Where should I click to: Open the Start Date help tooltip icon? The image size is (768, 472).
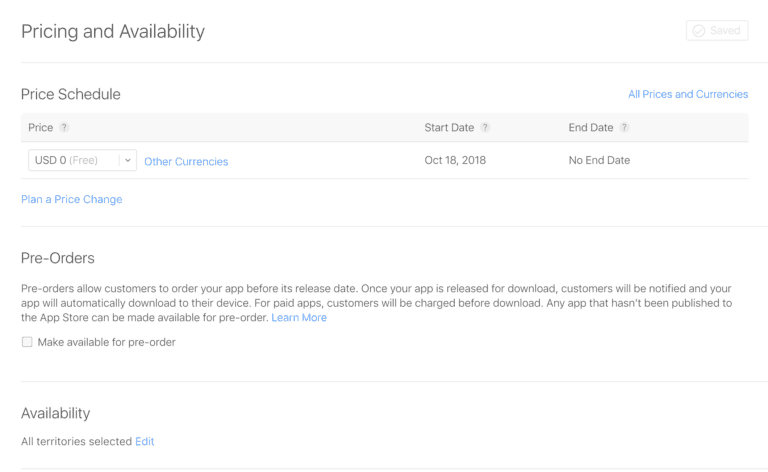[485, 128]
